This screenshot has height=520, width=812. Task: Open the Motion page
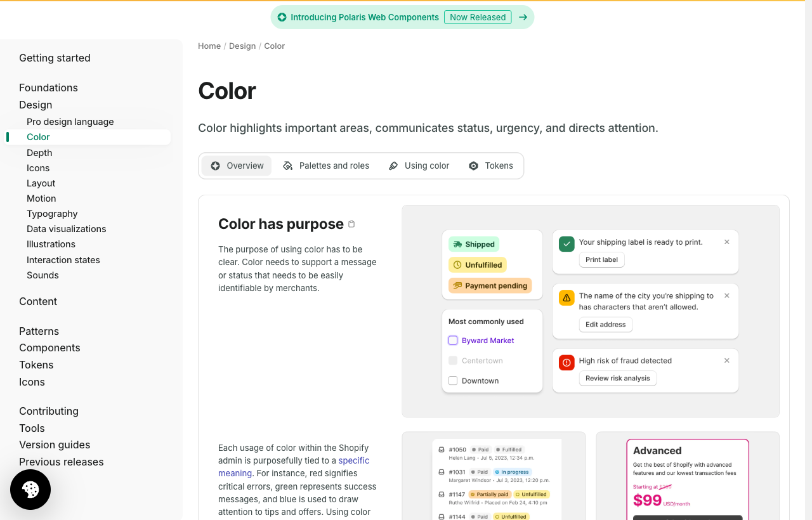[x=41, y=198]
